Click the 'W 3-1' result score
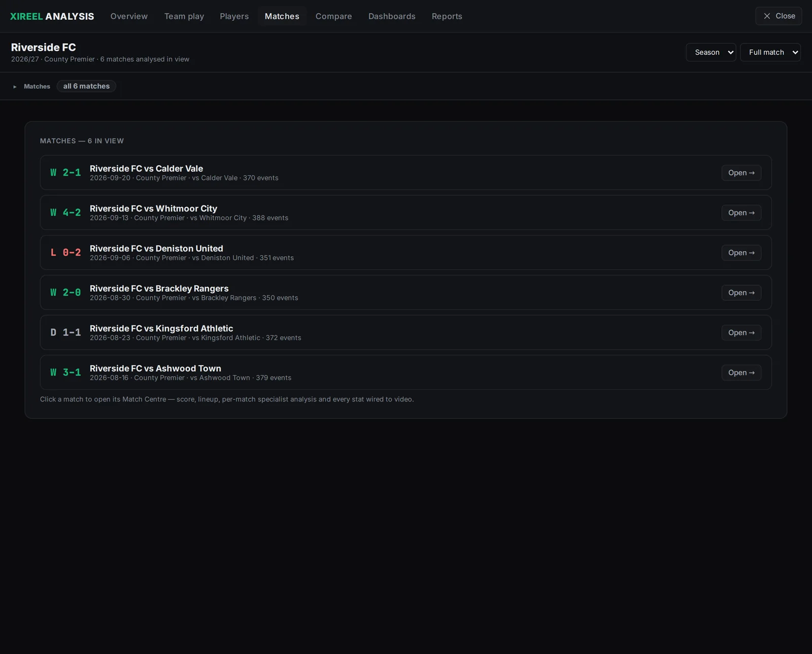Image resolution: width=812 pixels, height=654 pixels. [x=65, y=372]
